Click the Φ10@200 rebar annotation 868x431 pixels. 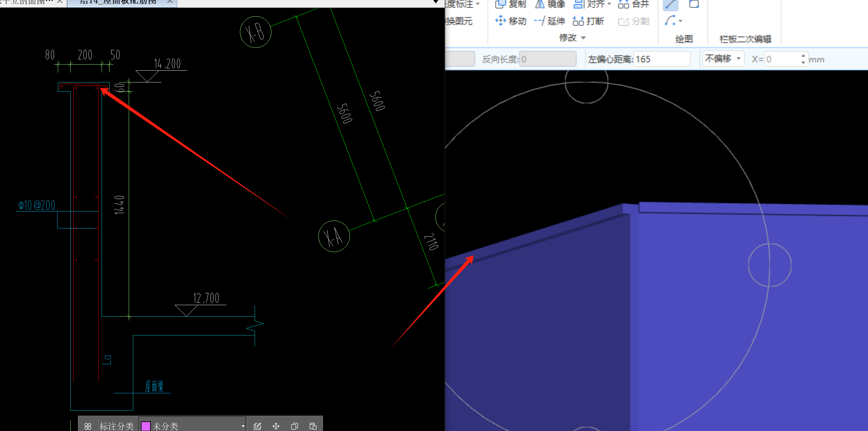[x=36, y=205]
